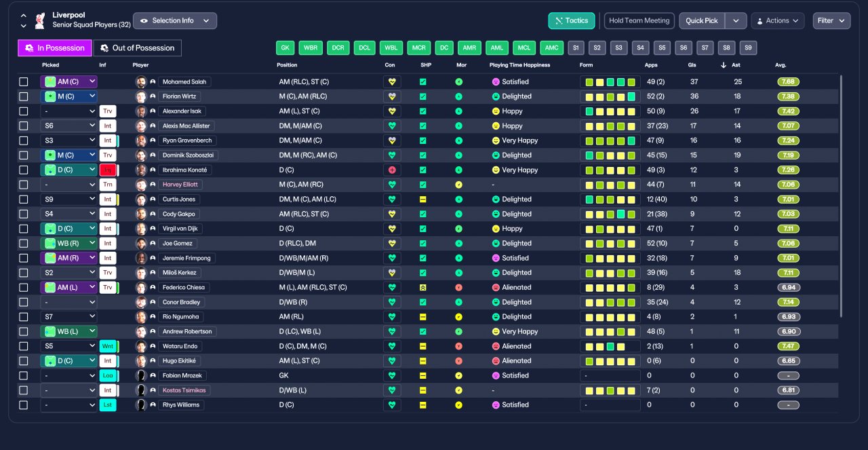Click Mohamed Salah's green morale icon
The height and width of the screenshot is (450, 868).
coord(458,81)
